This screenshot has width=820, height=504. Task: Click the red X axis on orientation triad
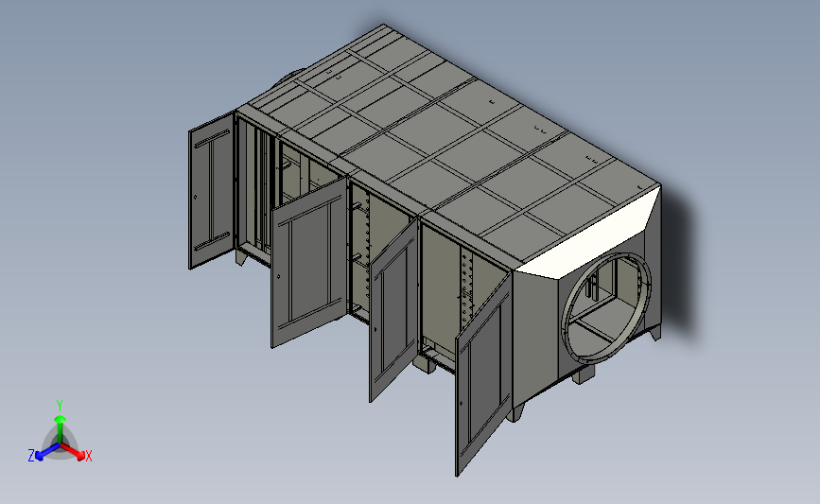(74, 452)
